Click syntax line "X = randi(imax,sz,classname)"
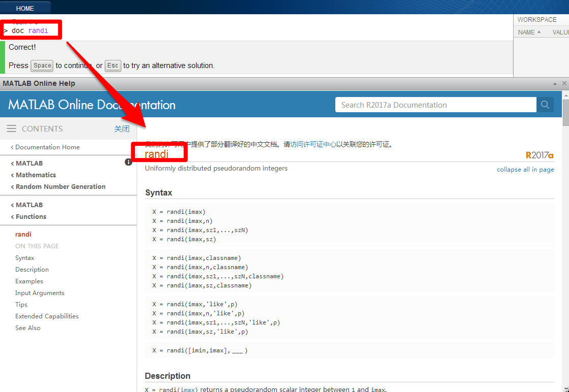The image size is (569, 392). click(x=202, y=285)
